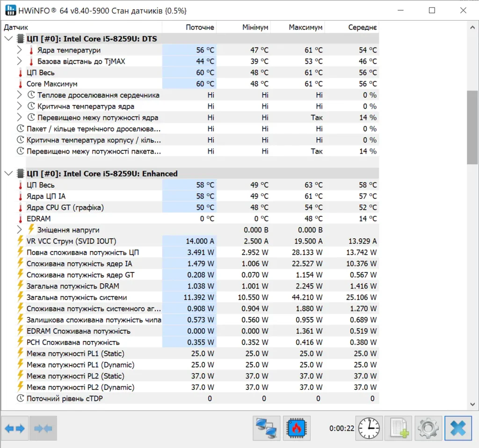Viewport: 479px width, 448px height.
Task: Expand the Базова відстань до TjMAX row
Action: (x=19, y=61)
